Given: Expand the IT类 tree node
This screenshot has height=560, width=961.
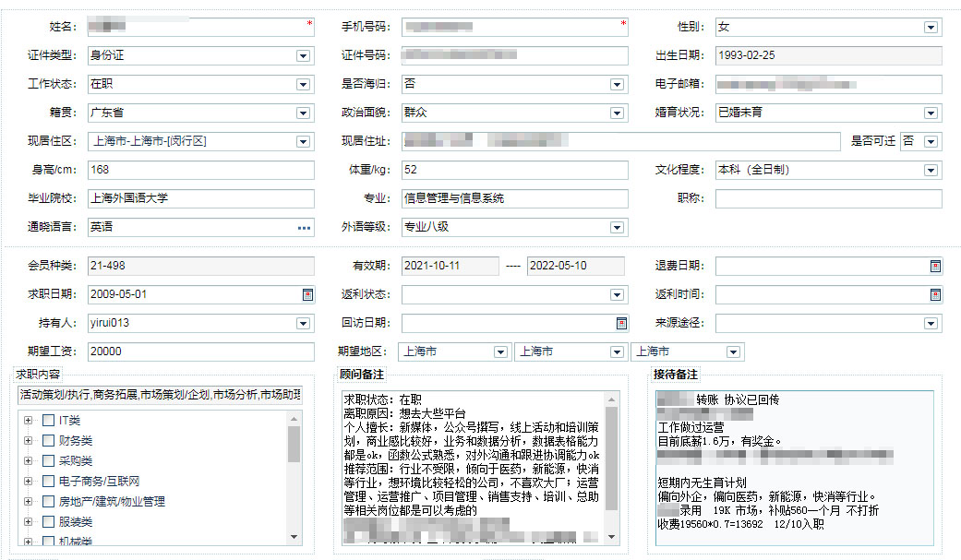Looking at the screenshot, I should coord(28,421).
